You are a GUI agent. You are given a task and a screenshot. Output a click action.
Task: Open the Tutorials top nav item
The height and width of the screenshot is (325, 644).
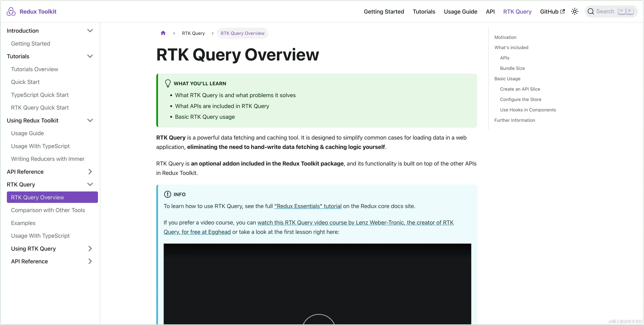click(424, 11)
